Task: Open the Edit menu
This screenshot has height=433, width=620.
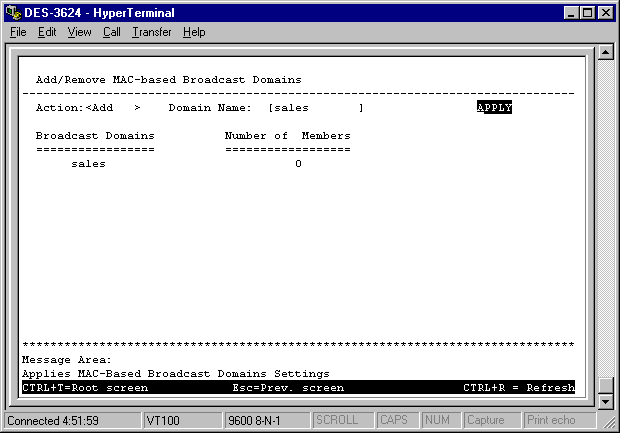Action: (x=47, y=32)
